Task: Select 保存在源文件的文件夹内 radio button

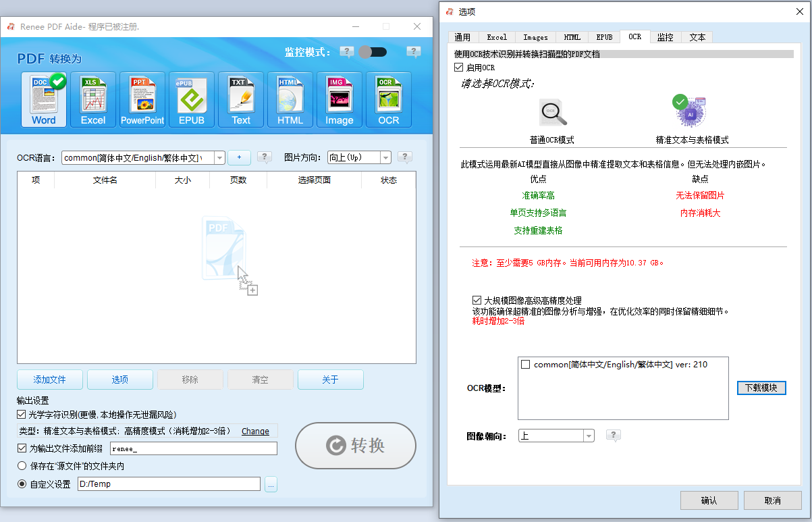Action: [x=22, y=466]
